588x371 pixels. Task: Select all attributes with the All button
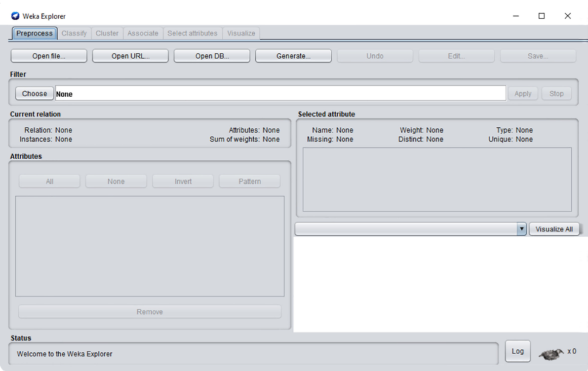[x=49, y=182]
